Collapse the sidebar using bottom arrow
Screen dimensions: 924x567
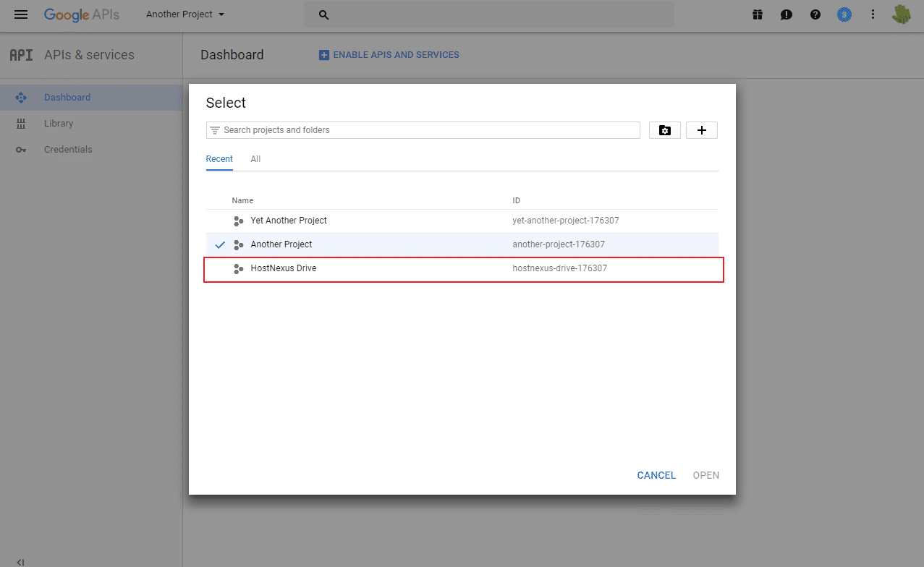tap(21, 562)
